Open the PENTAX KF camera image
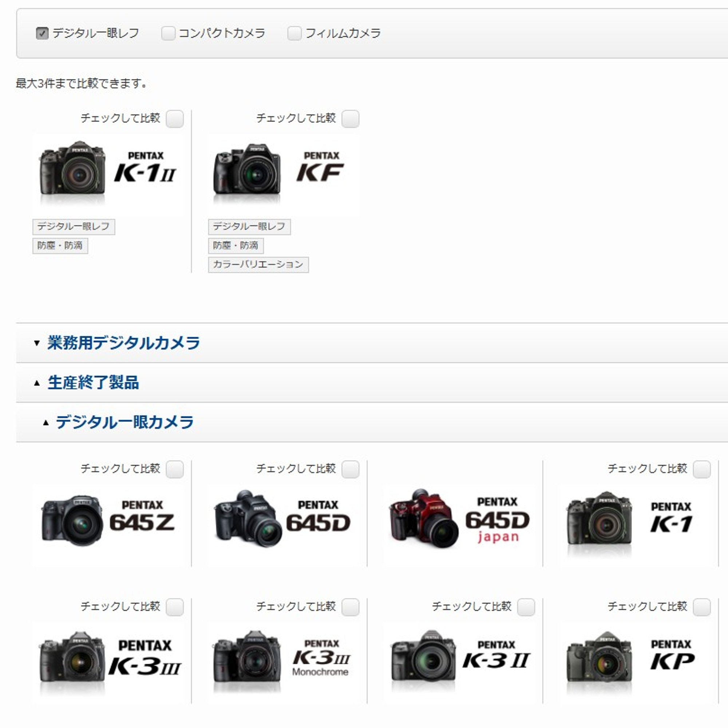Image resolution: width=728 pixels, height=728 pixels. pyautogui.click(x=247, y=169)
